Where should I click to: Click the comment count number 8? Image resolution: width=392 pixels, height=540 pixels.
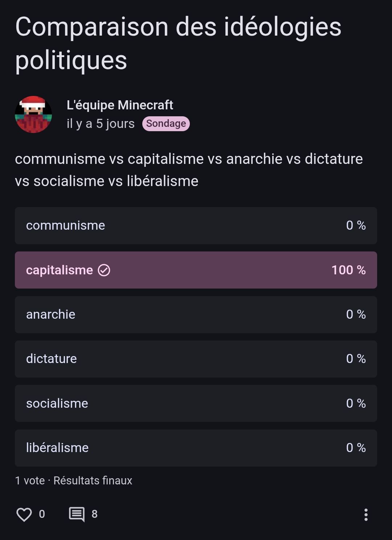point(94,514)
